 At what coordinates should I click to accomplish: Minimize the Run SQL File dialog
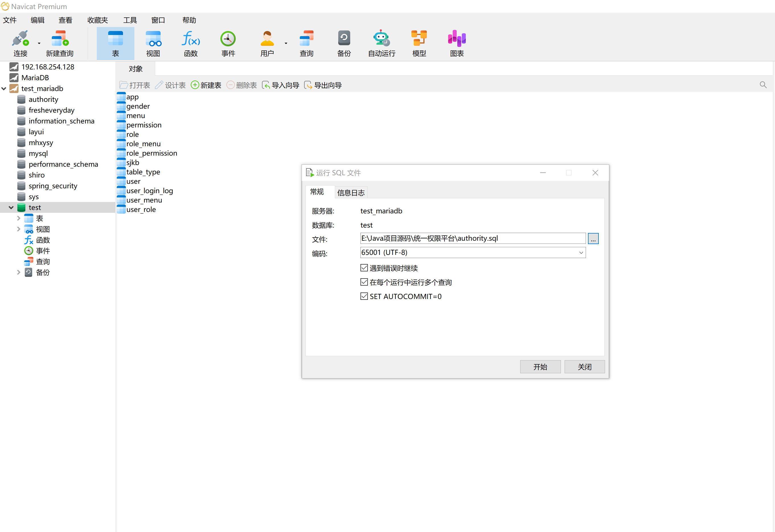(543, 173)
